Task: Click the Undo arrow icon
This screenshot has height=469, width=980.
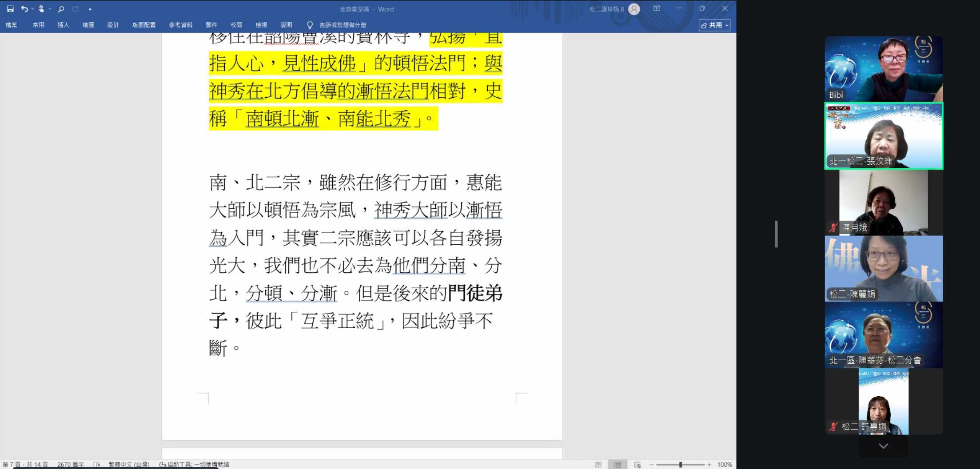Action: [x=24, y=9]
